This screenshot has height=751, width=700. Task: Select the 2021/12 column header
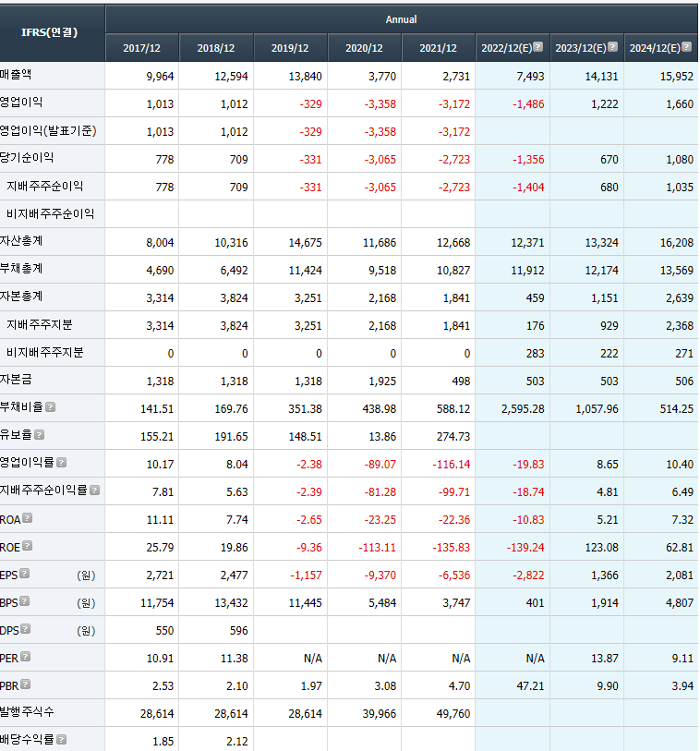click(438, 48)
